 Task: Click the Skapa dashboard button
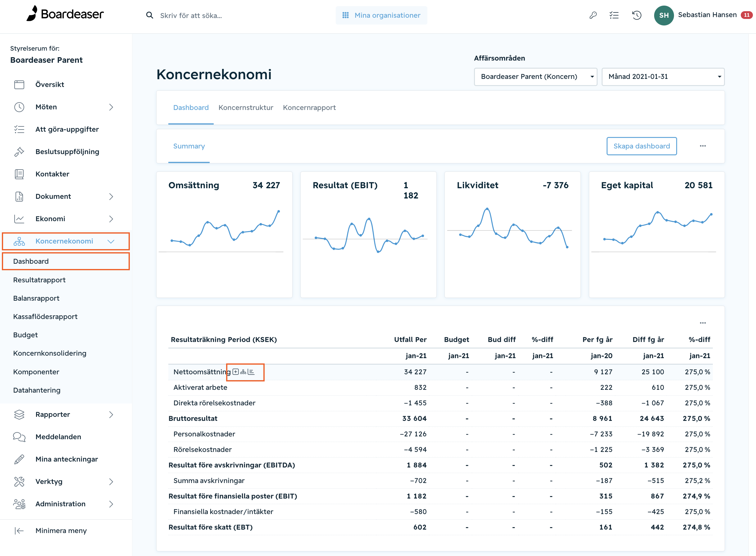pos(641,146)
